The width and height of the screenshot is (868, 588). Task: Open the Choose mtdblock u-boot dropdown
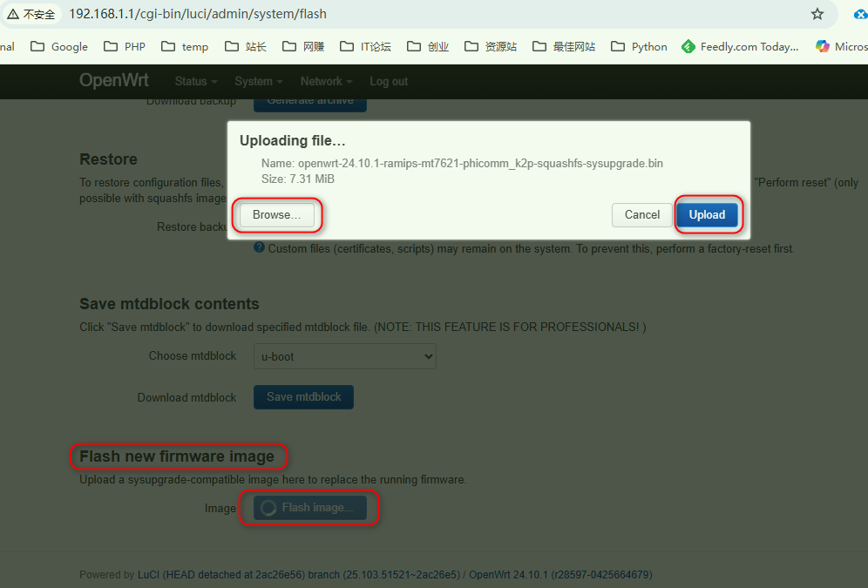point(345,356)
